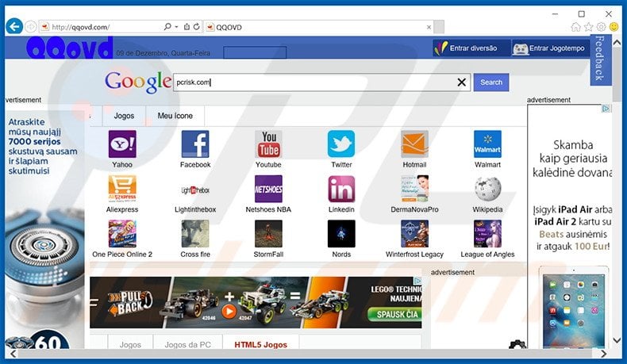The width and height of the screenshot is (627, 364).
Task: Open the Twitter shortcut icon
Action: click(341, 144)
